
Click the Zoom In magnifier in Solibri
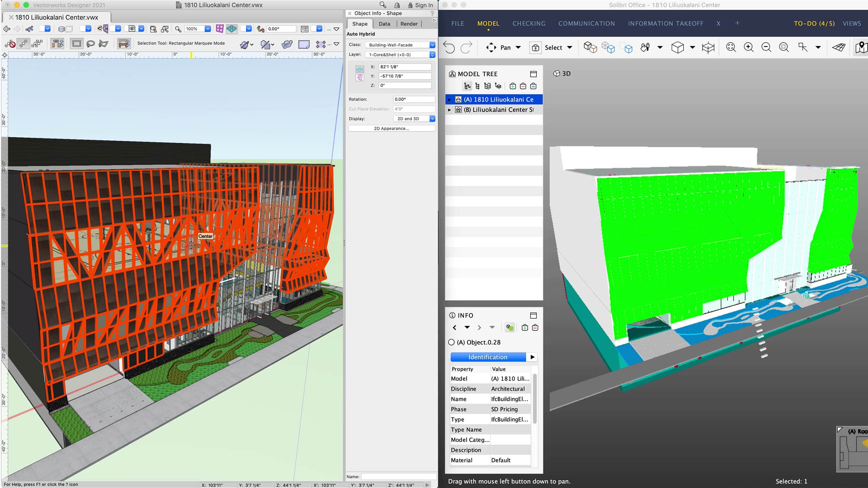tap(748, 47)
